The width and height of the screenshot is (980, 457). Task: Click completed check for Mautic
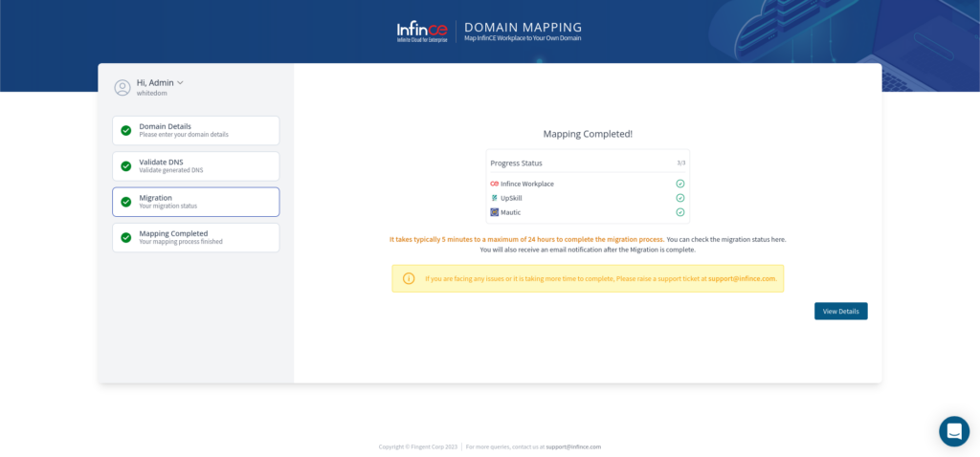[x=680, y=212]
